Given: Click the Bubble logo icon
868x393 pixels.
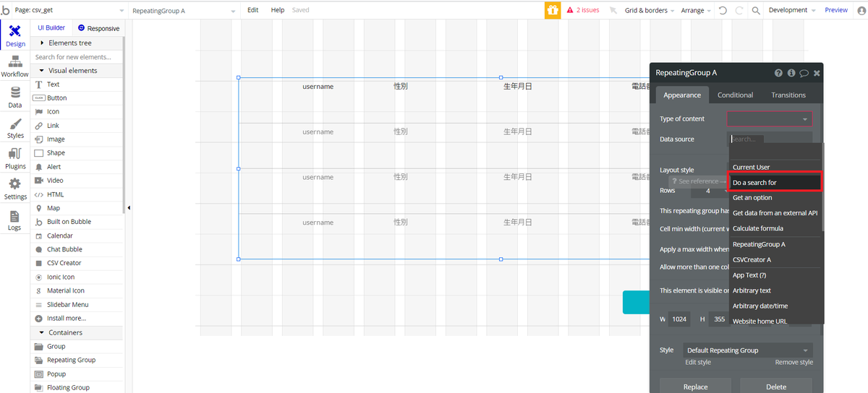Looking at the screenshot, I should tap(7, 10).
